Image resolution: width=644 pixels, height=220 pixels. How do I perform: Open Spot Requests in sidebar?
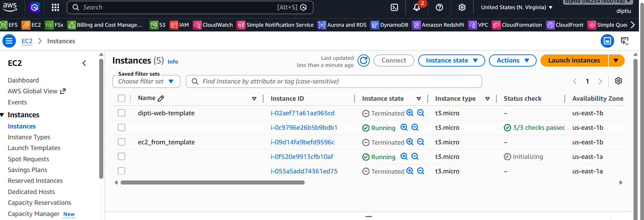[x=28, y=159]
